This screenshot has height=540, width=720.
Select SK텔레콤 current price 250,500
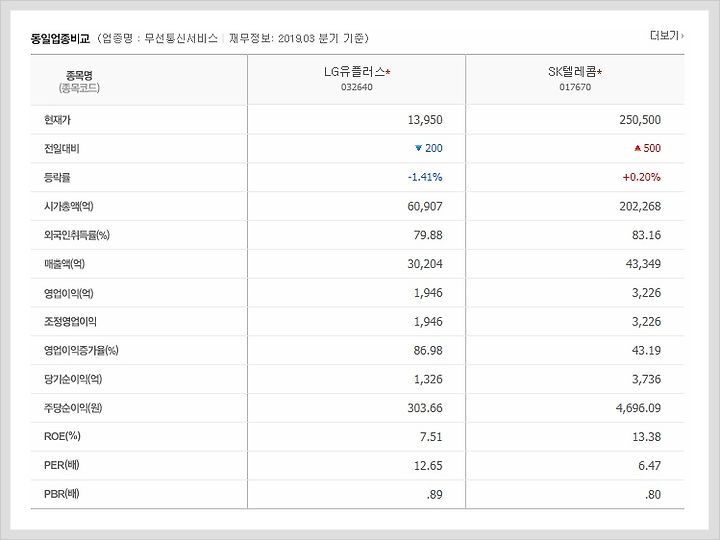tap(640, 120)
